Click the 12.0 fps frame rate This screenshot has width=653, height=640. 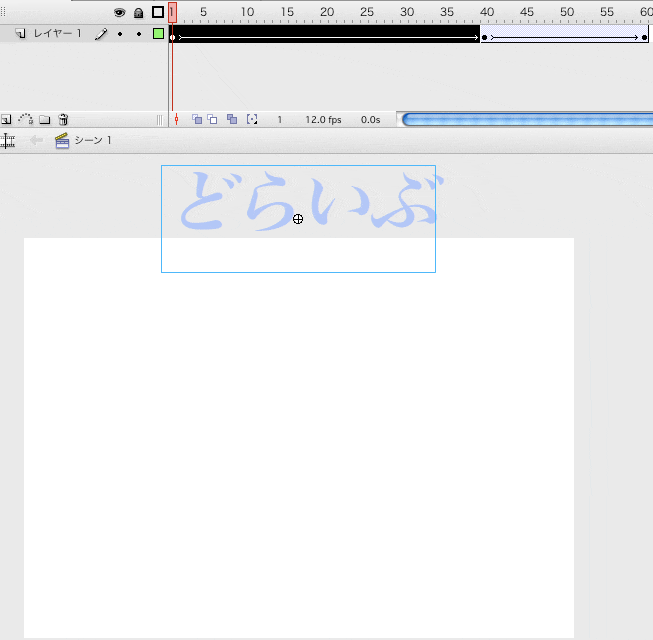323,120
